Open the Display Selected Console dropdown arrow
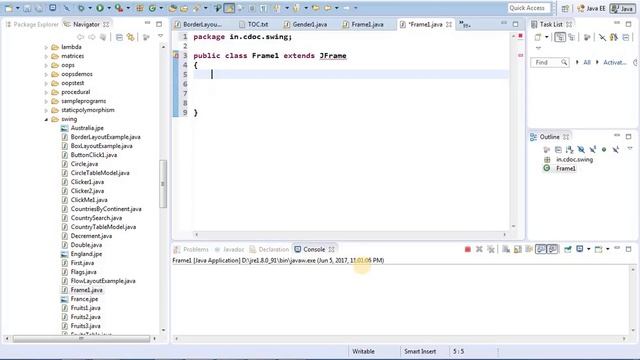This screenshot has width=640, height=360. (x=588, y=249)
